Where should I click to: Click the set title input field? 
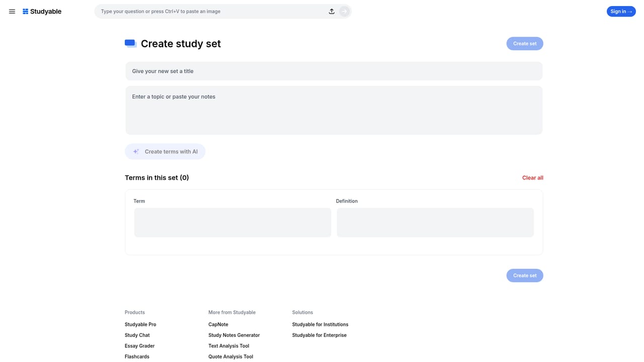tap(334, 71)
